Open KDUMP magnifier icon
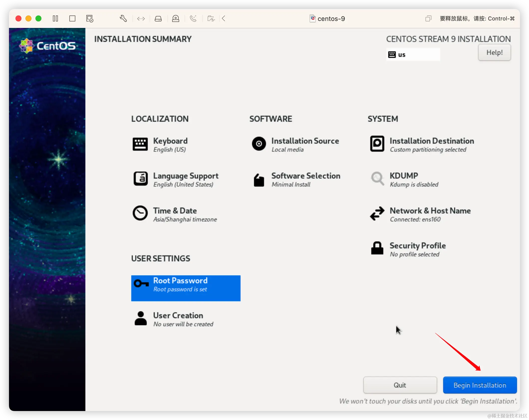 [377, 179]
